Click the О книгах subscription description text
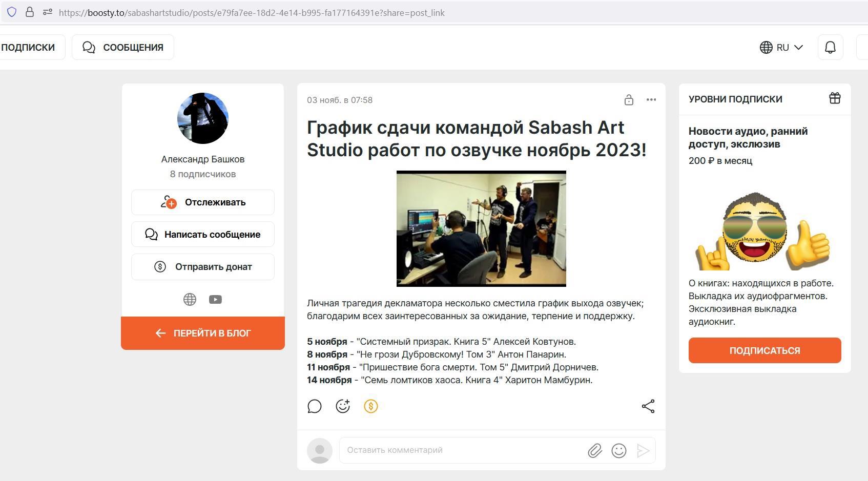Viewport: 868px width, 481px height. (761, 302)
